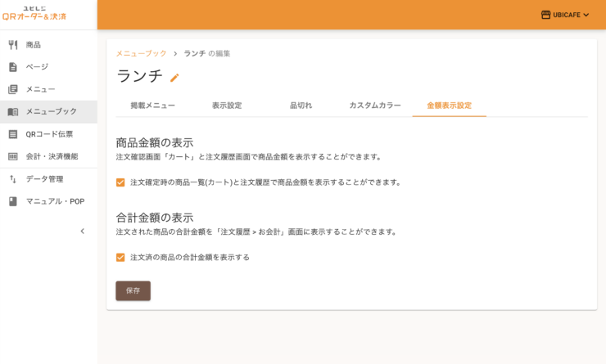
Task: Open 会計・決済機能 in the sidebar
Action: (48, 156)
